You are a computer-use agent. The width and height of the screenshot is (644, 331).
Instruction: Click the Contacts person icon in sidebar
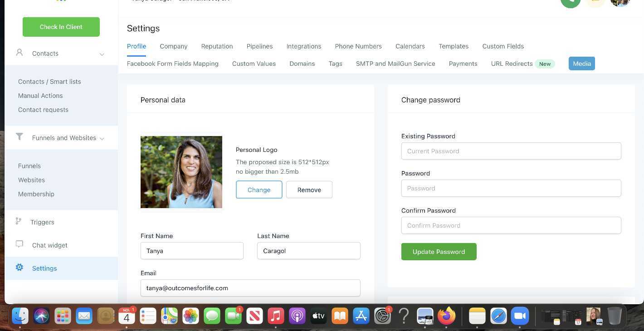point(20,52)
